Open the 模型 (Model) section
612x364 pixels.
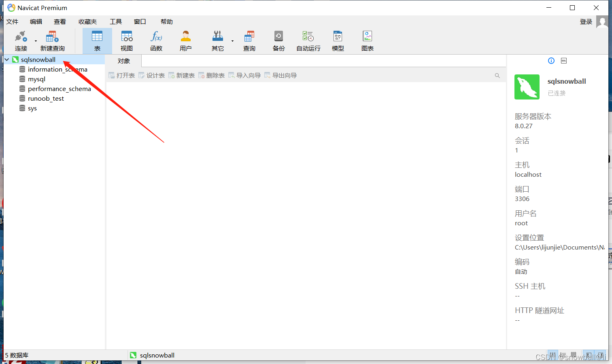click(338, 41)
